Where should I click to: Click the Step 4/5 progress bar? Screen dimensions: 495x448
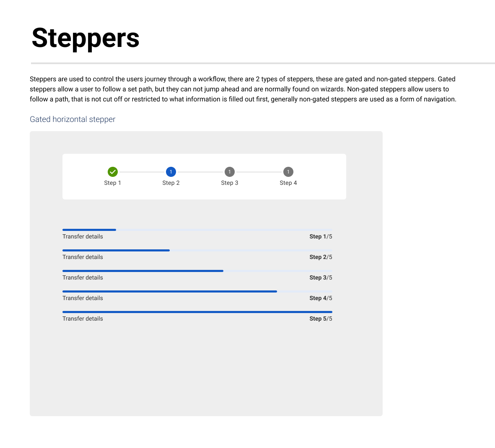click(x=197, y=291)
